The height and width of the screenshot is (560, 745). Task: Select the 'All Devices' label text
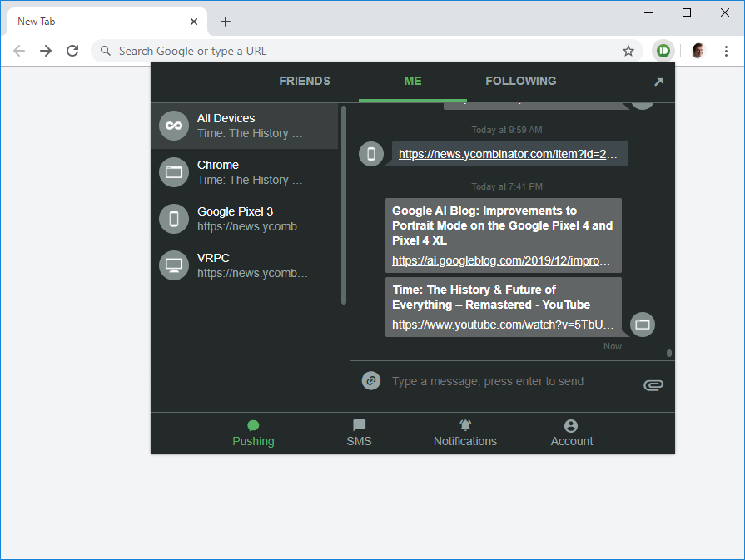point(226,118)
